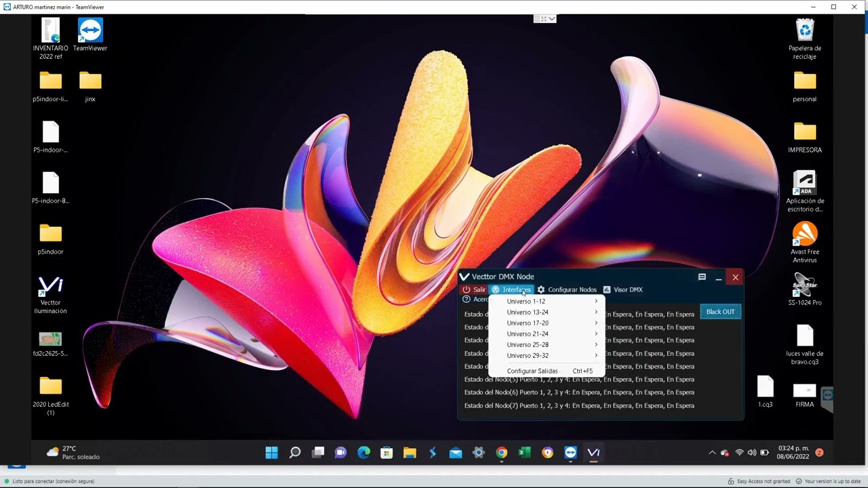The width and height of the screenshot is (868, 488).
Task: Close the Vecttor DMX Node window
Action: click(735, 277)
